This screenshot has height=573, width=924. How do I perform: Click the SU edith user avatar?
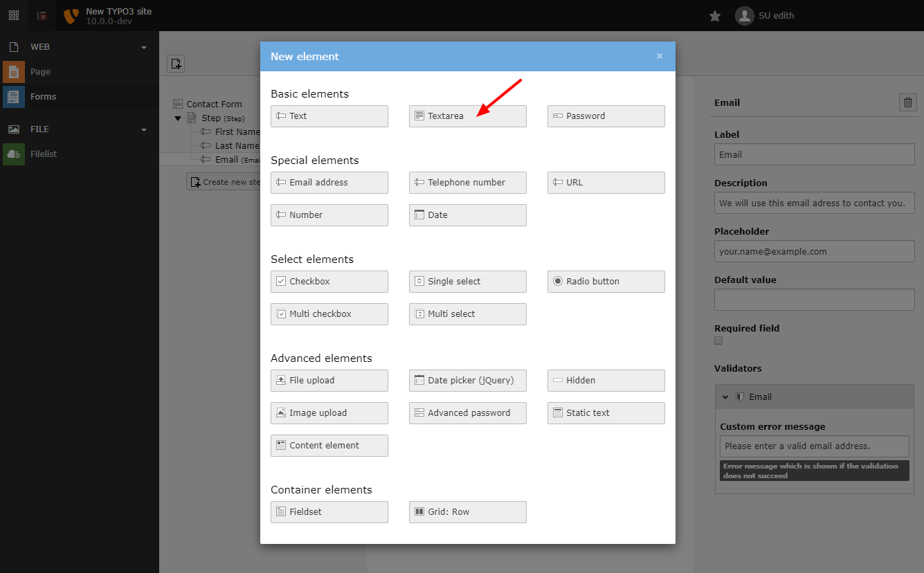click(x=745, y=16)
